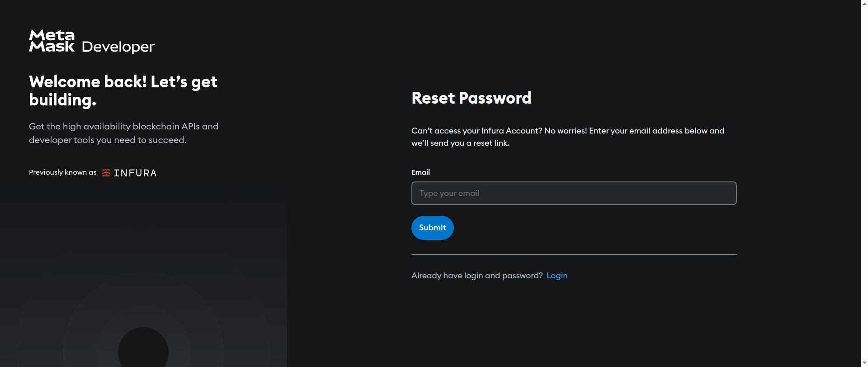
Task: Click the vertical scrollbar track
Action: pyautogui.click(x=864, y=181)
